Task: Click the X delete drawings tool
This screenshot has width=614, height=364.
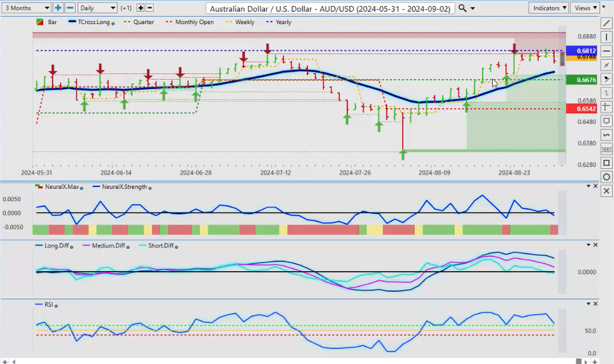Action: pyautogui.click(x=606, y=191)
